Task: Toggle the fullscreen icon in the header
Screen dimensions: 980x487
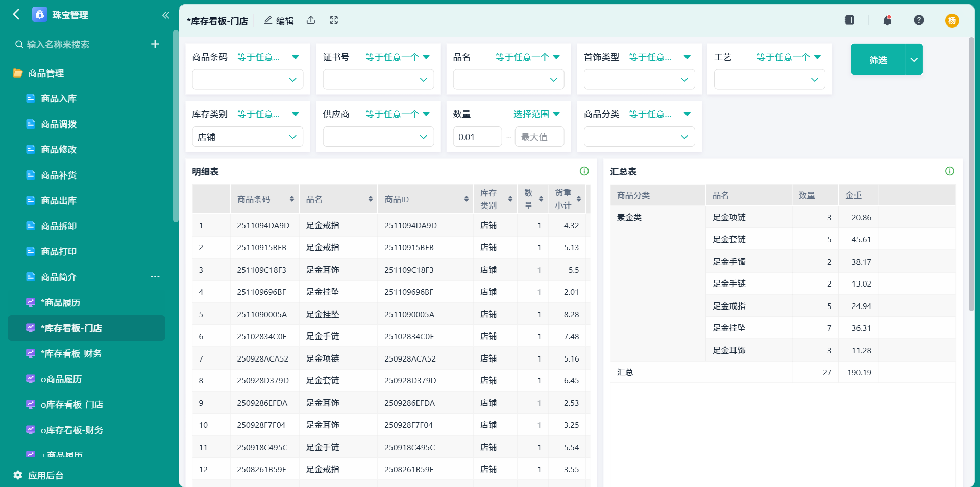Action: [334, 20]
